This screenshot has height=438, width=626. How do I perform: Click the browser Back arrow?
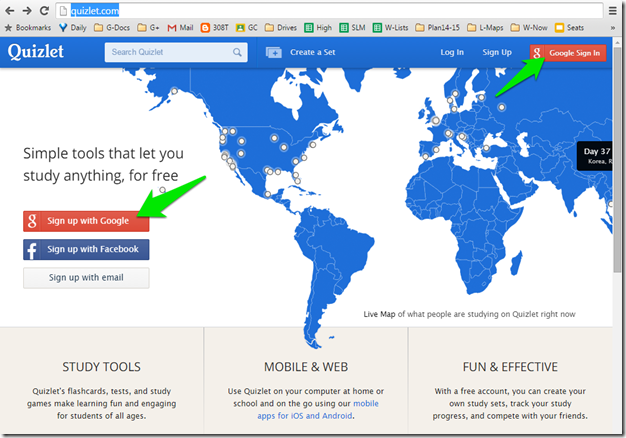click(10, 11)
